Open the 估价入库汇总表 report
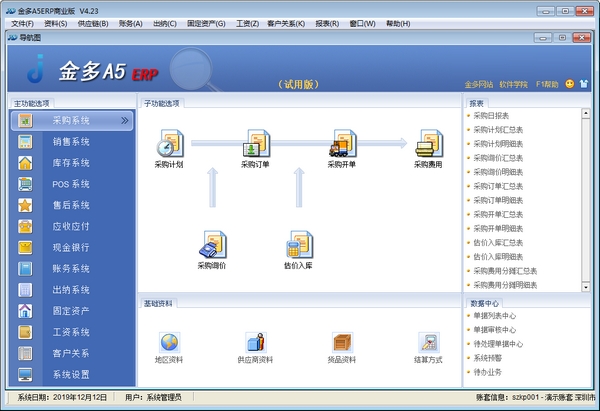 click(x=498, y=243)
